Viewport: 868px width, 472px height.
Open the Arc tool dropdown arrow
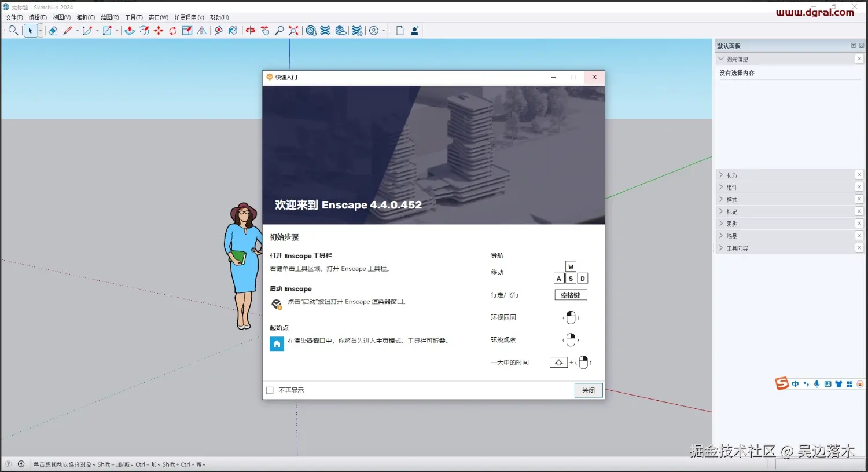point(97,31)
